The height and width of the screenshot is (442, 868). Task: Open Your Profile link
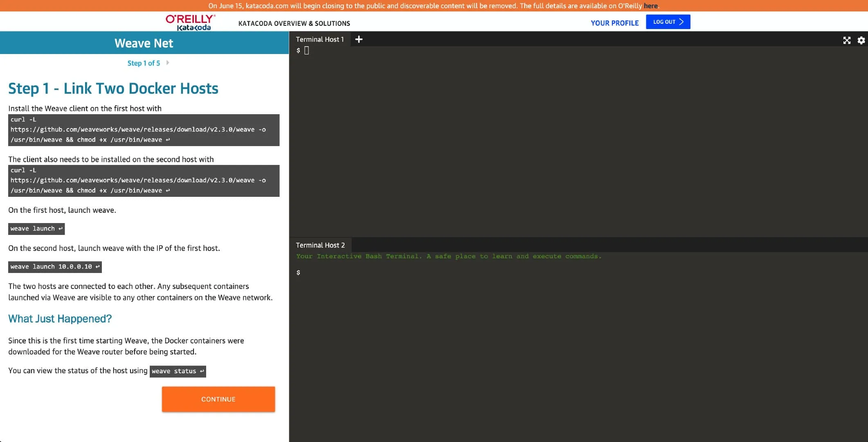(614, 23)
